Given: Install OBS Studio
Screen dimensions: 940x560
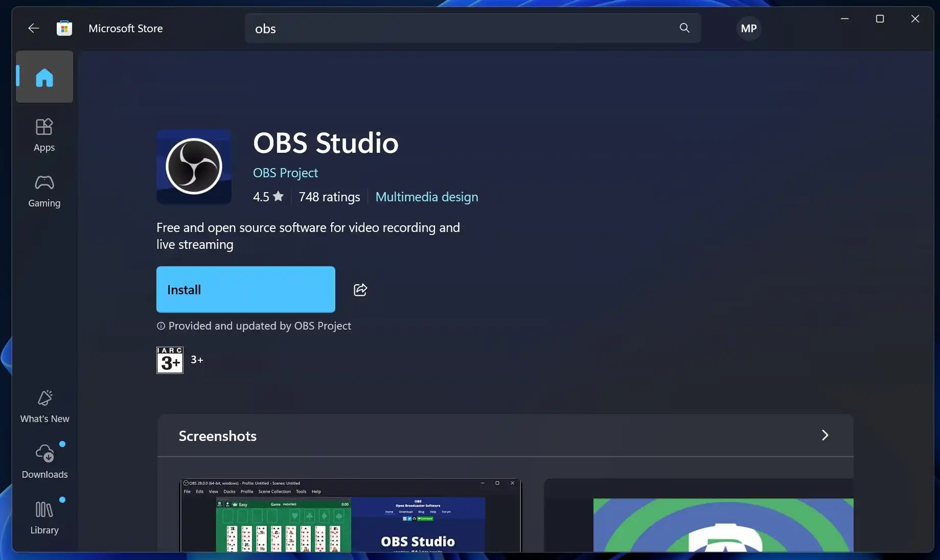Looking at the screenshot, I should (x=246, y=289).
